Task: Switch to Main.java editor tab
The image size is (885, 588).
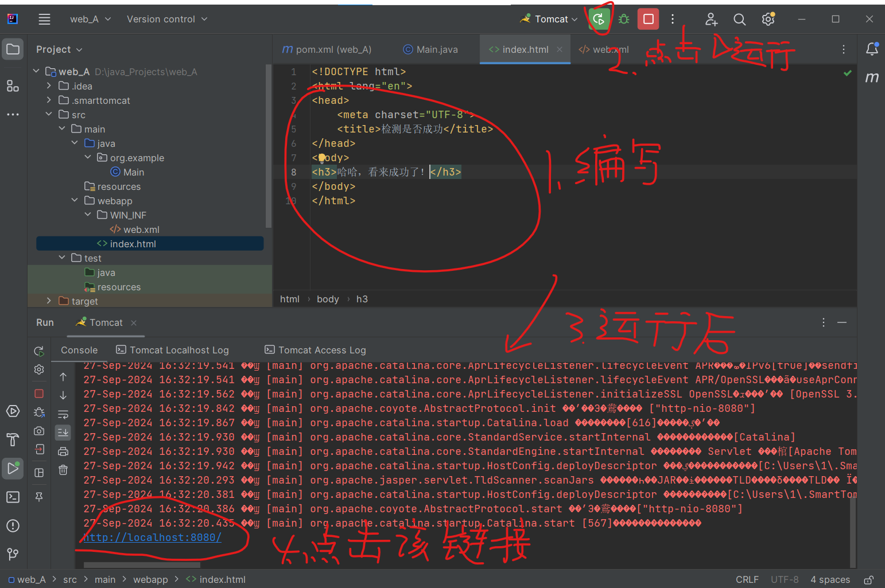Action: (430, 49)
